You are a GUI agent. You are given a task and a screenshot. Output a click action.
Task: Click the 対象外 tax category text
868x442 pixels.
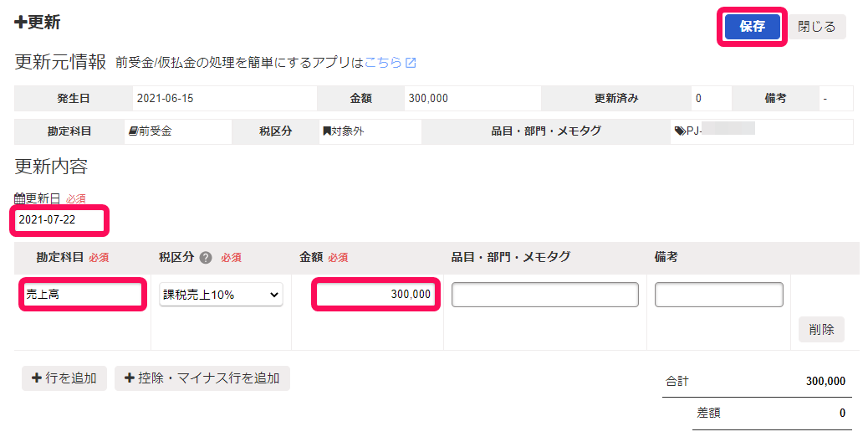click(348, 131)
